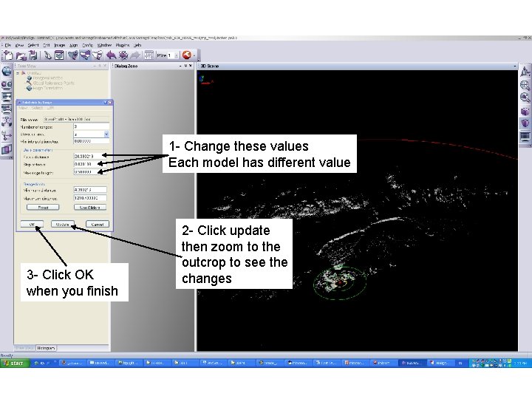This screenshot has height=399, width=532.
Task: Click the white mesh display icon
Action: click(x=98, y=55)
